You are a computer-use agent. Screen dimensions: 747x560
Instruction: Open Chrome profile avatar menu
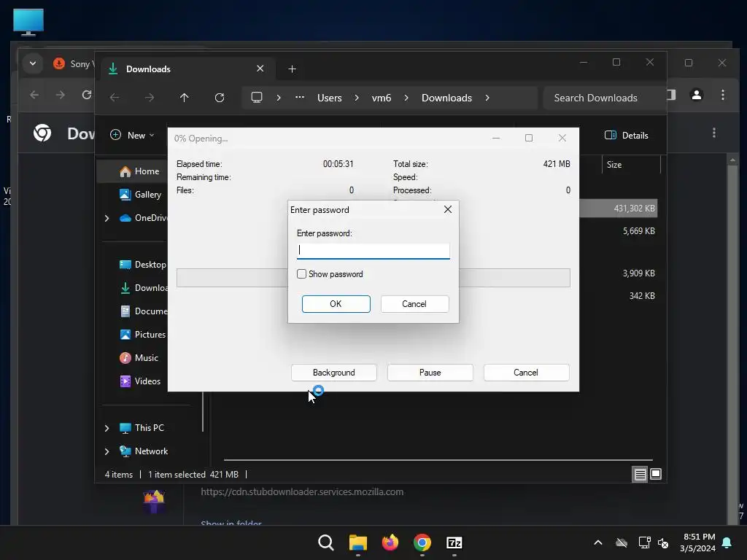click(697, 95)
